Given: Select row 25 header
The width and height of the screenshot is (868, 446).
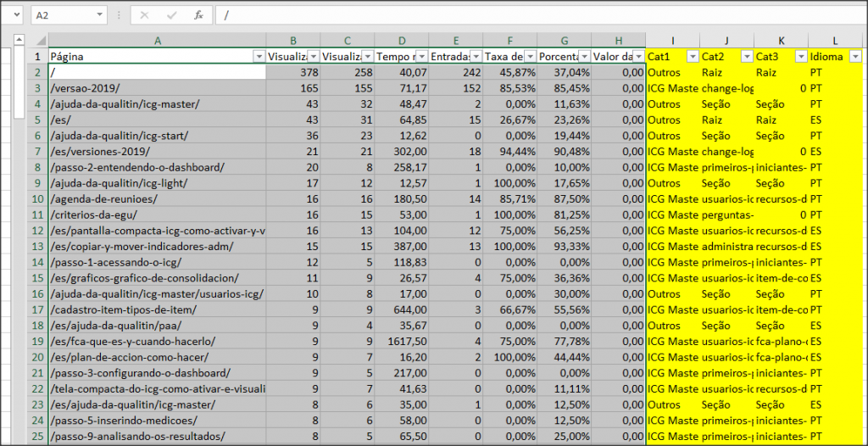Looking at the screenshot, I should pyautogui.click(x=37, y=436).
